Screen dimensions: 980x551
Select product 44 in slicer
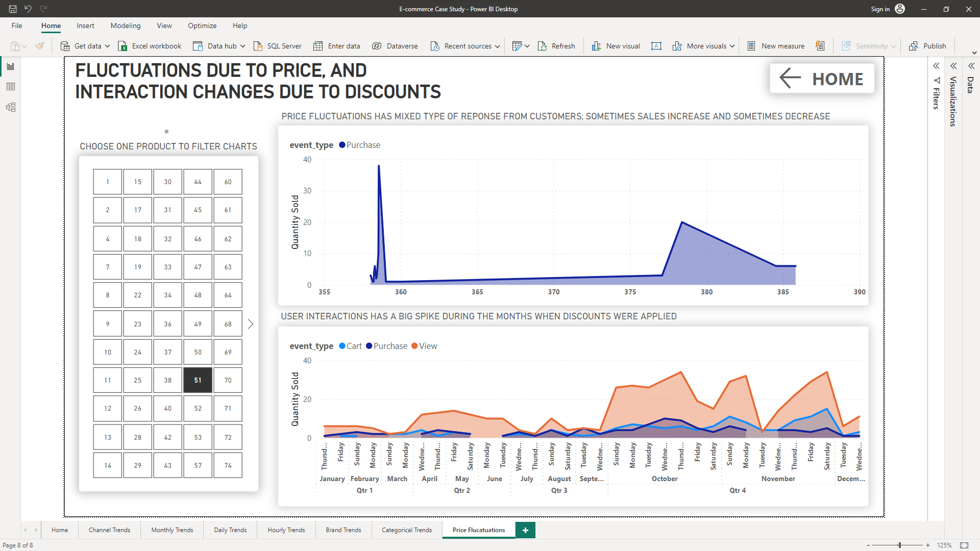[198, 182]
